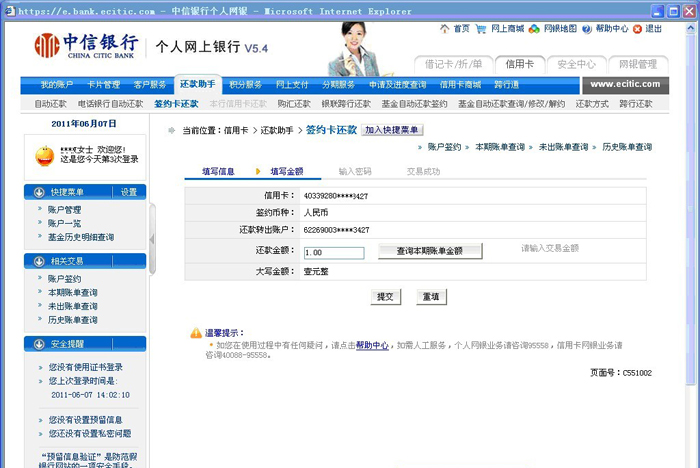Hide the left sidebar with the splitter arrow
This screenshot has height=468, width=700.
pyautogui.click(x=153, y=239)
